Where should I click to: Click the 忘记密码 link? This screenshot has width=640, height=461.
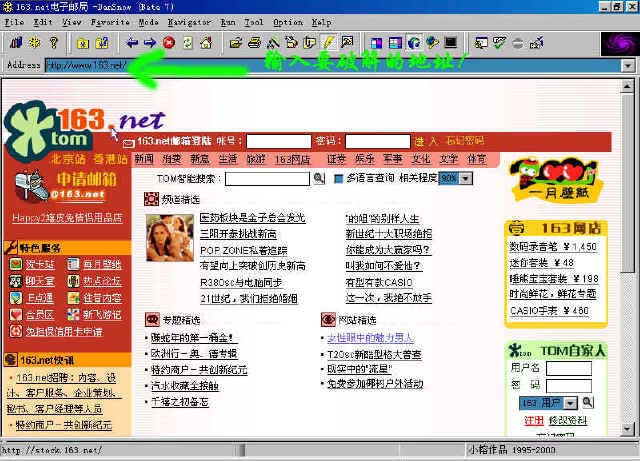click(x=464, y=141)
